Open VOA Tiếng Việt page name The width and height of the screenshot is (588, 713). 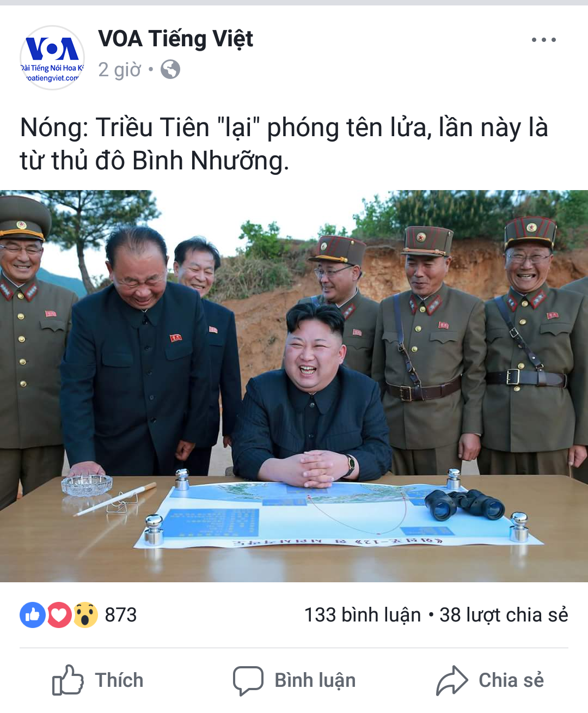point(175,39)
